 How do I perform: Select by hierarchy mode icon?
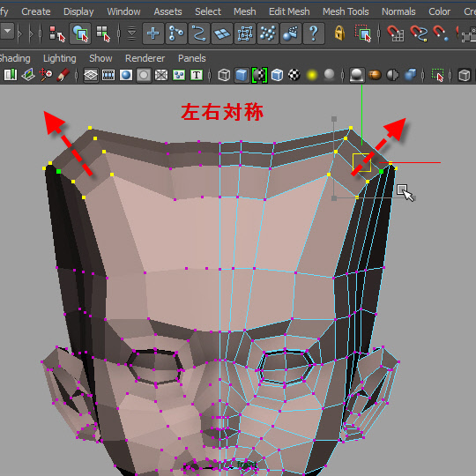[57, 33]
